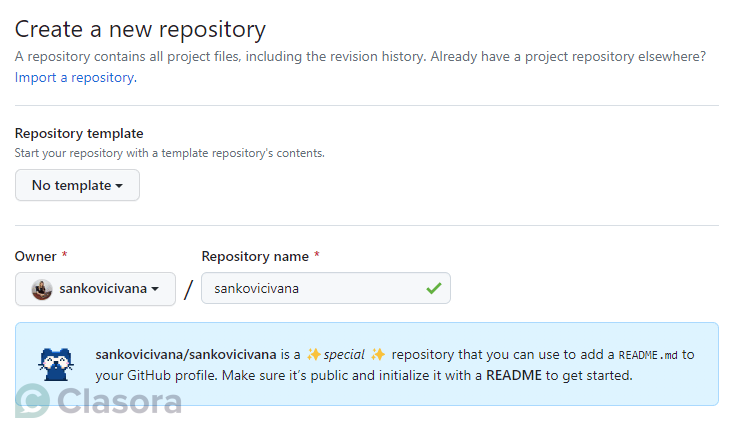Click the 'Repository name' field label

[255, 256]
